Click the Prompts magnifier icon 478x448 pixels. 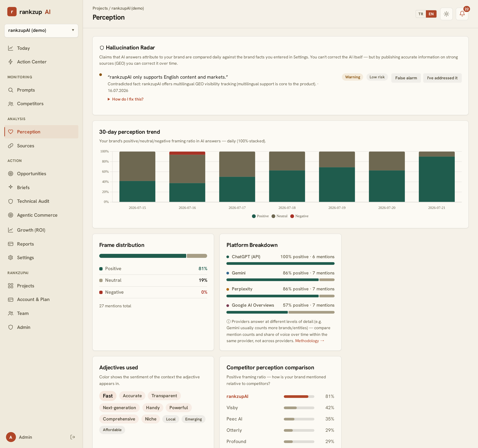click(11, 90)
